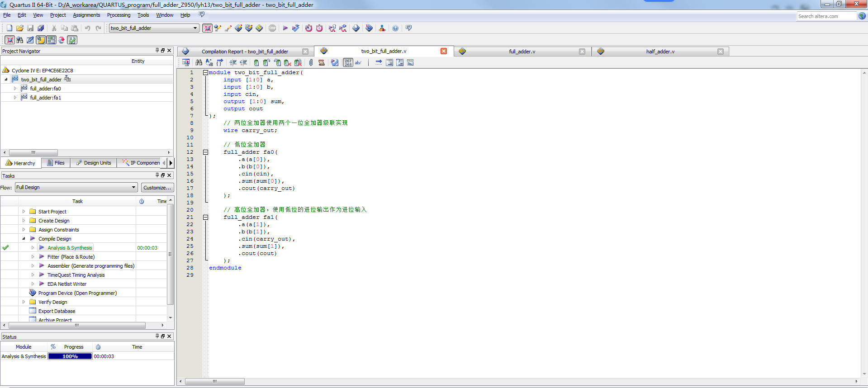This screenshot has height=388, width=868.
Task: Open the project name dropdown in toolbar
Action: [x=195, y=28]
